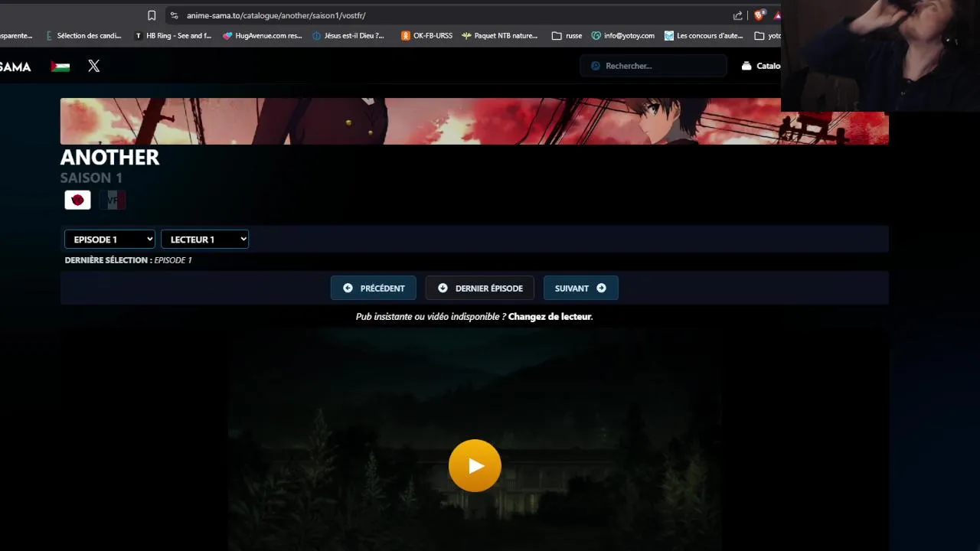The height and width of the screenshot is (551, 980).
Task: Click the Anime-Sama logo text
Action: [x=15, y=67]
